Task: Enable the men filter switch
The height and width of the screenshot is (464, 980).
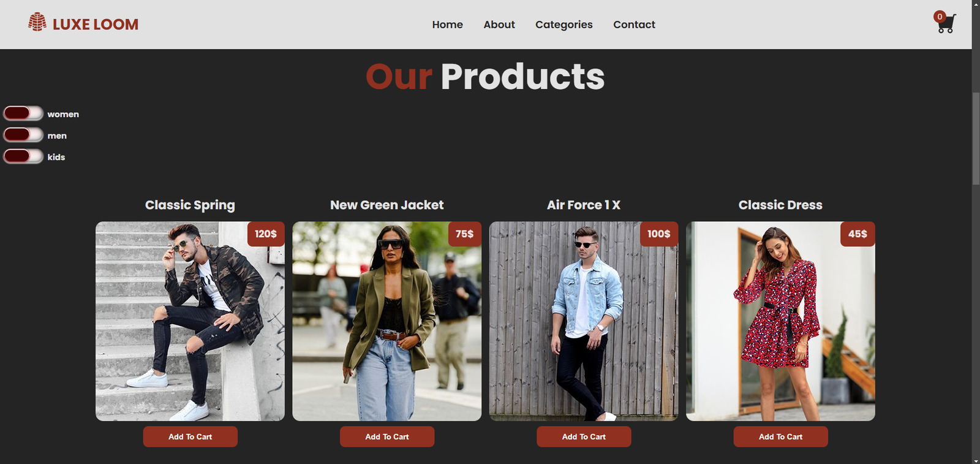Action: pos(23,135)
